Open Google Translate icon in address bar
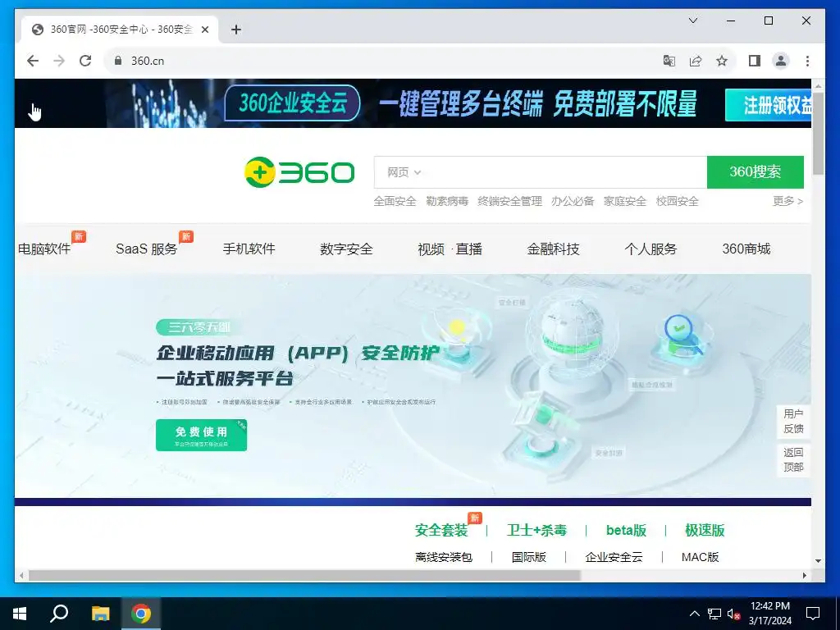The height and width of the screenshot is (630, 840). pos(669,61)
